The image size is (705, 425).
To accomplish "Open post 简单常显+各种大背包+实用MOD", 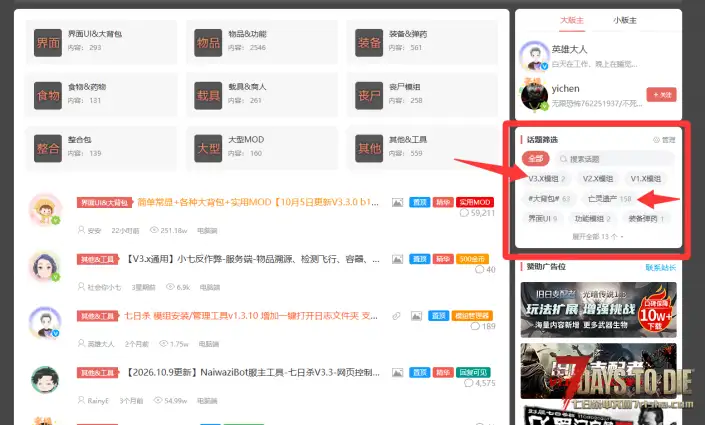I will [258, 202].
